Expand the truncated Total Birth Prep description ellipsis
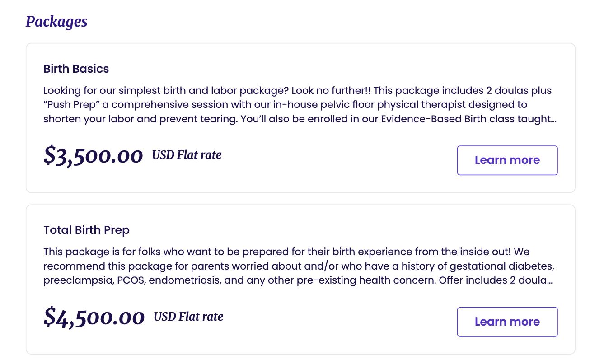 click(549, 280)
